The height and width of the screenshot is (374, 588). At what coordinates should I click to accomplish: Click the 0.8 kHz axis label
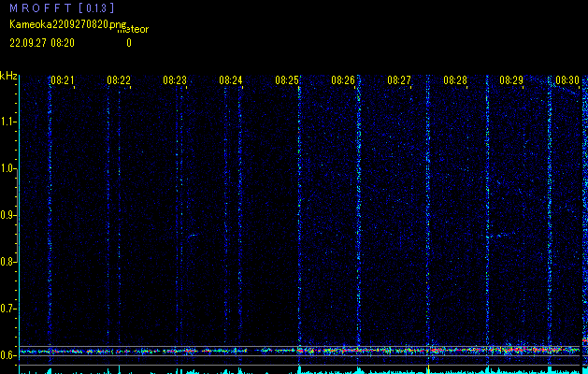click(7, 262)
